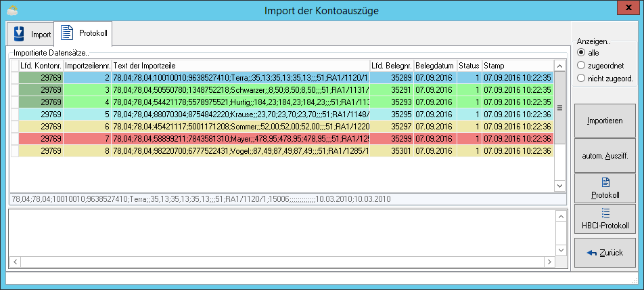
Task: Click the Belegdatum cell in row 35291
Action: 436,89
